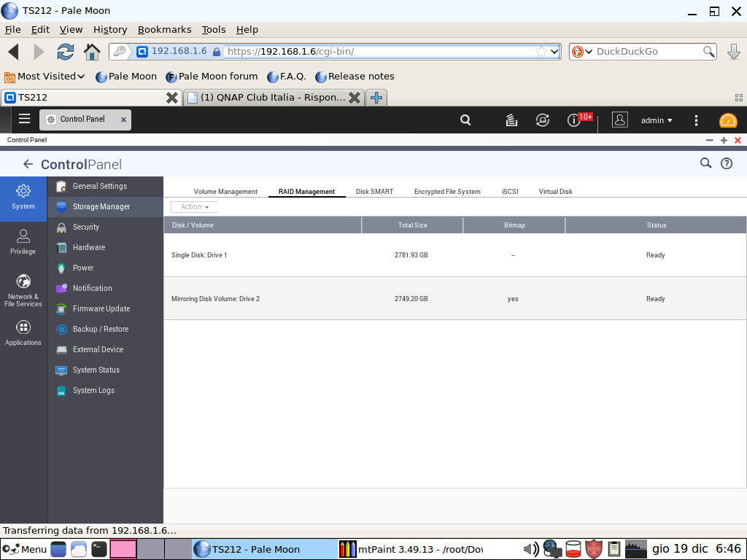Go back with Control Panel arrow
This screenshot has height=560, width=747.
coord(28,164)
